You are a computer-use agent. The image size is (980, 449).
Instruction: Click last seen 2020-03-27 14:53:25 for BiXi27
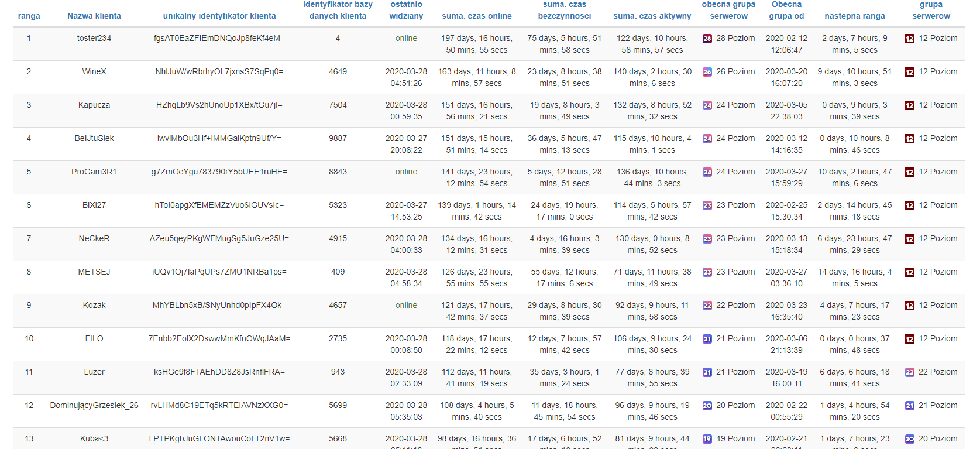click(406, 211)
